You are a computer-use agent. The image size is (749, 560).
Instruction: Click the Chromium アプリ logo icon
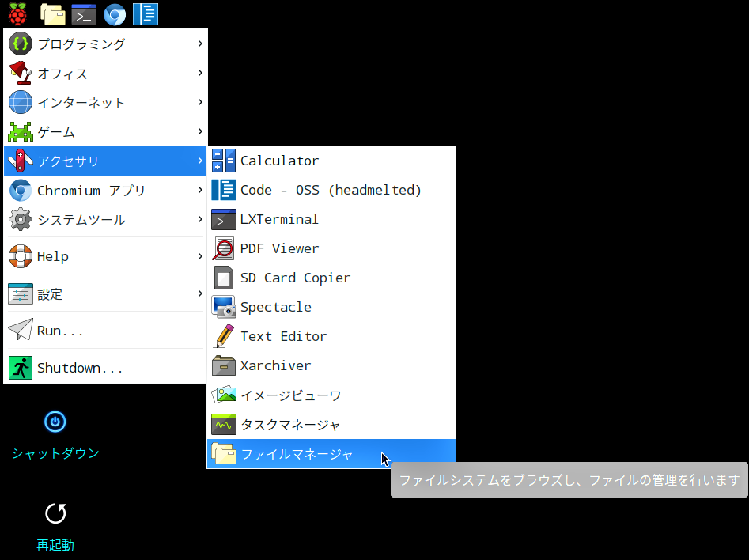(21, 190)
